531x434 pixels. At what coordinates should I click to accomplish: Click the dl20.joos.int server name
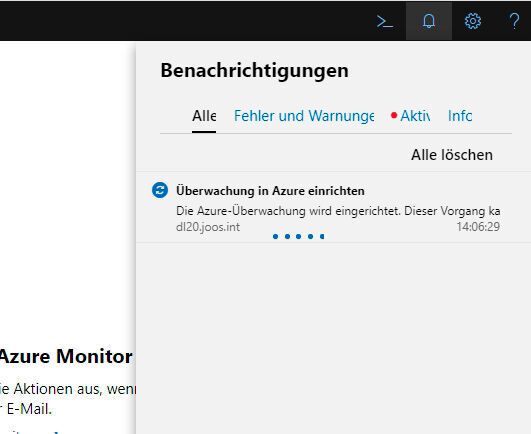208,227
